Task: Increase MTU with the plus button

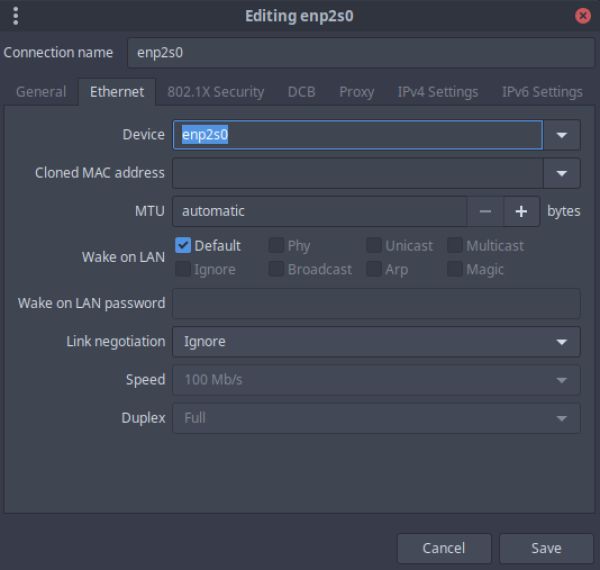Action: click(x=521, y=211)
